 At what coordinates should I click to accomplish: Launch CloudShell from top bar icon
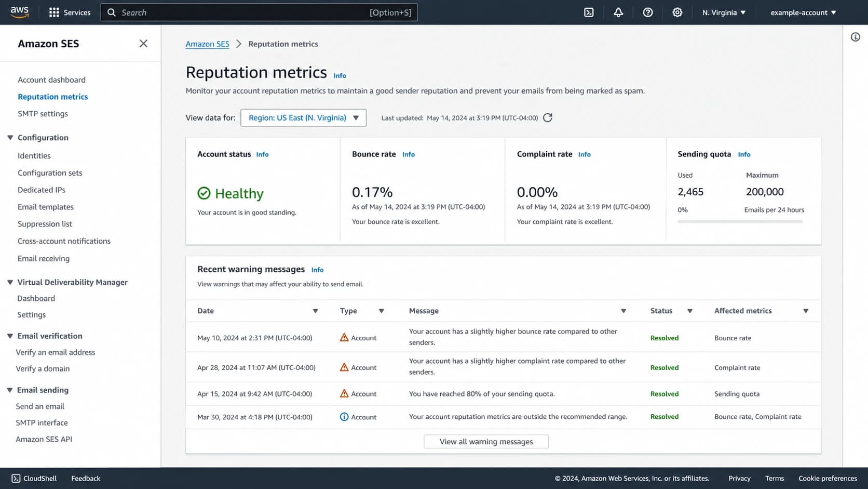(x=589, y=12)
